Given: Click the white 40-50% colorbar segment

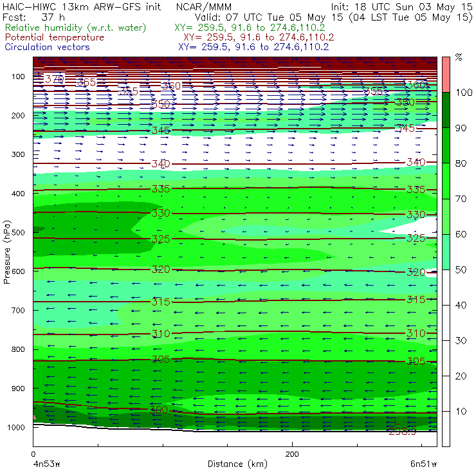Looking at the screenshot, I should [446, 287].
